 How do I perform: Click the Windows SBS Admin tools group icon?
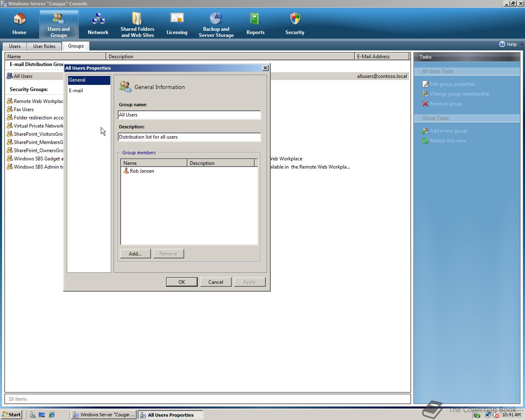coord(10,167)
